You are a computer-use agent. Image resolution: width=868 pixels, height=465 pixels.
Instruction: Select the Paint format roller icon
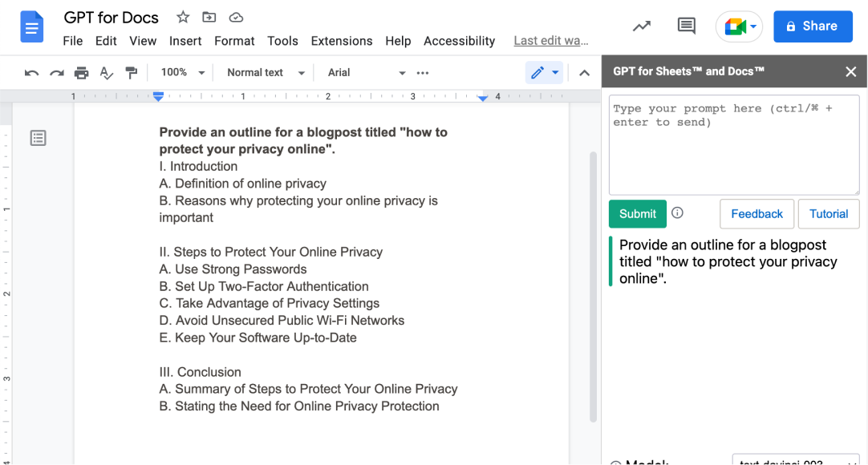coord(131,73)
